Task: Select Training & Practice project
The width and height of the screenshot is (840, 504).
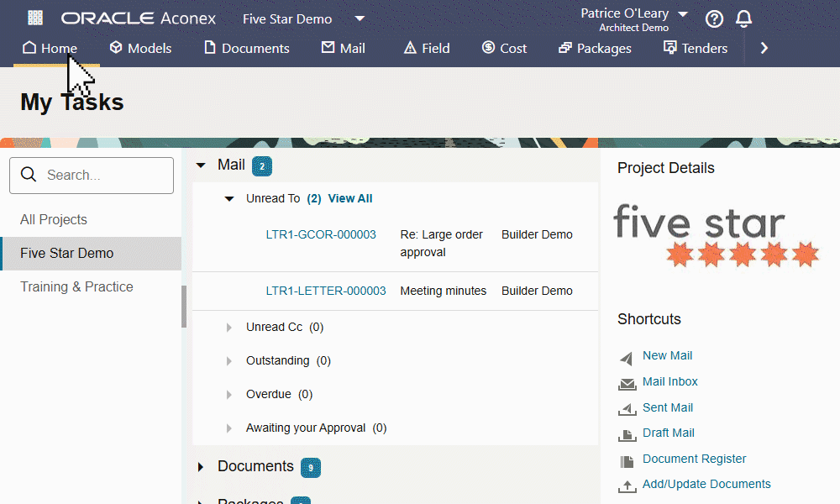Action: pyautogui.click(x=76, y=287)
